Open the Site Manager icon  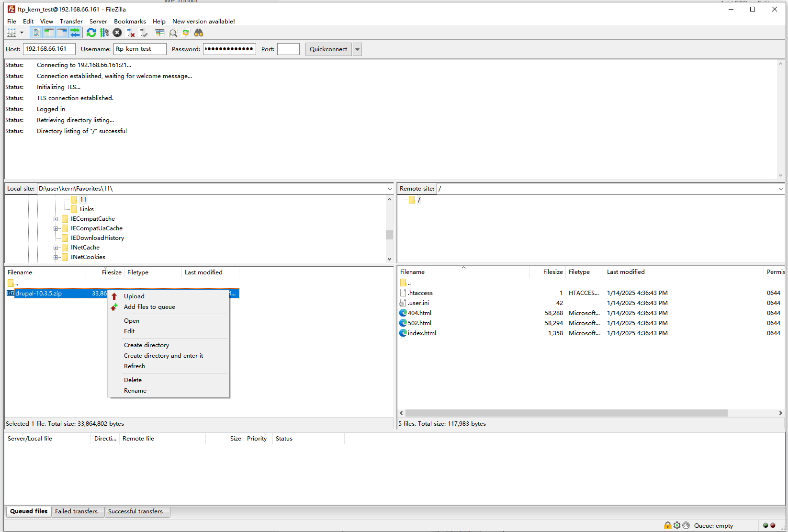coord(11,33)
